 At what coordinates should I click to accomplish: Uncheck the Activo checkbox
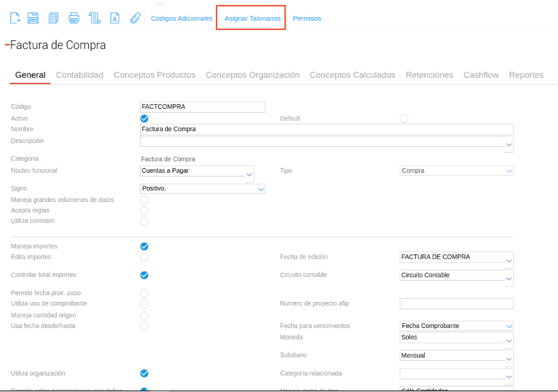pos(144,119)
